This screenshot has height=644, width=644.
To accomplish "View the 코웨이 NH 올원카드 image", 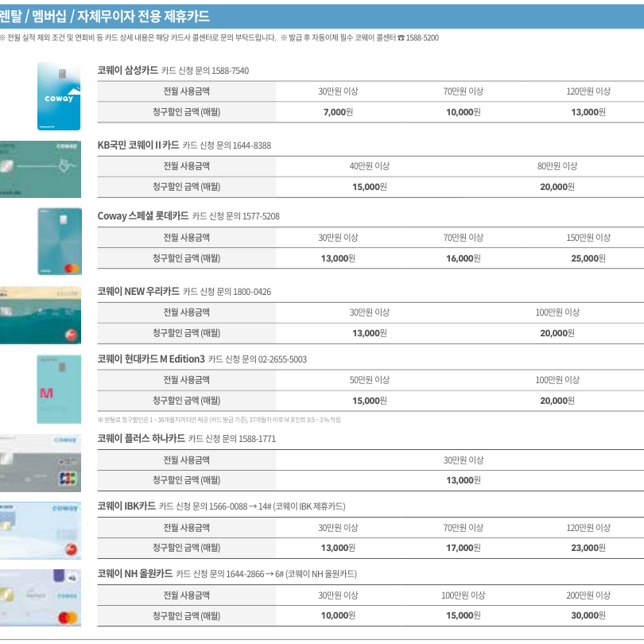I will pos(41,598).
